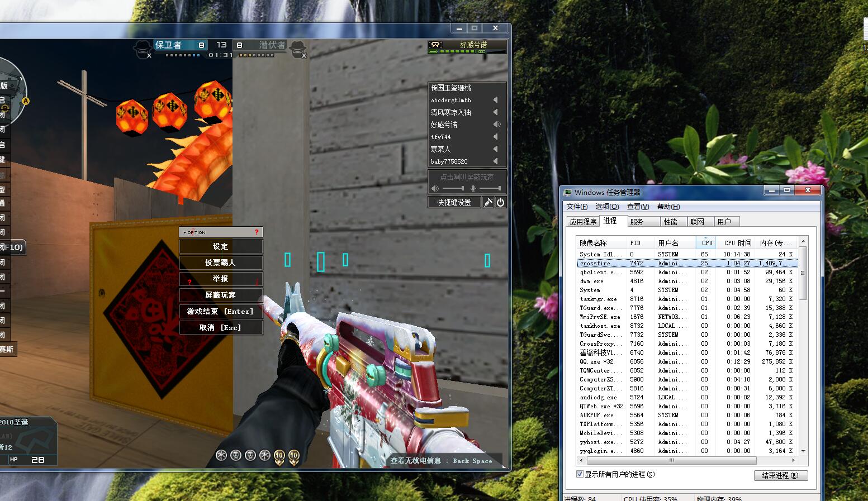868x501 pixels.
Task: Select the qbclient process row
Action: point(687,272)
